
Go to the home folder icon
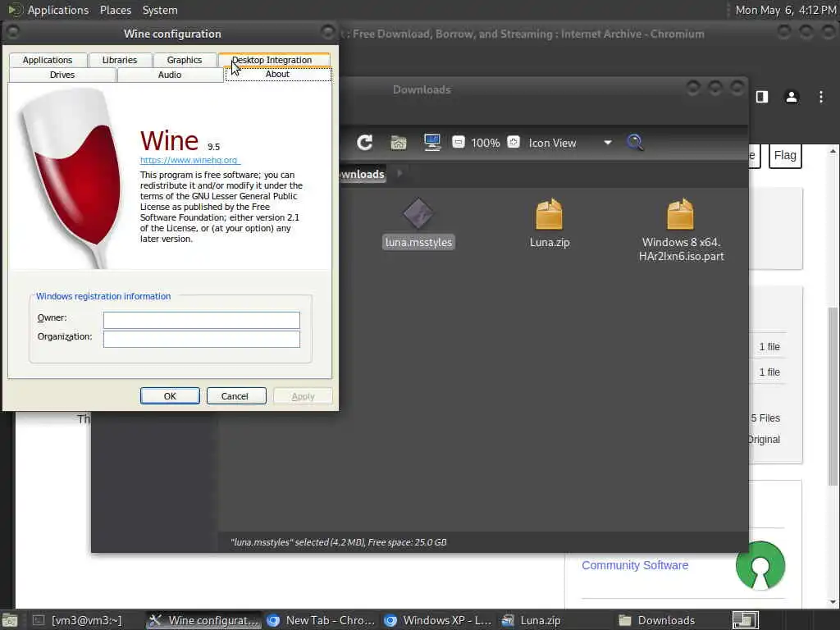tap(399, 143)
